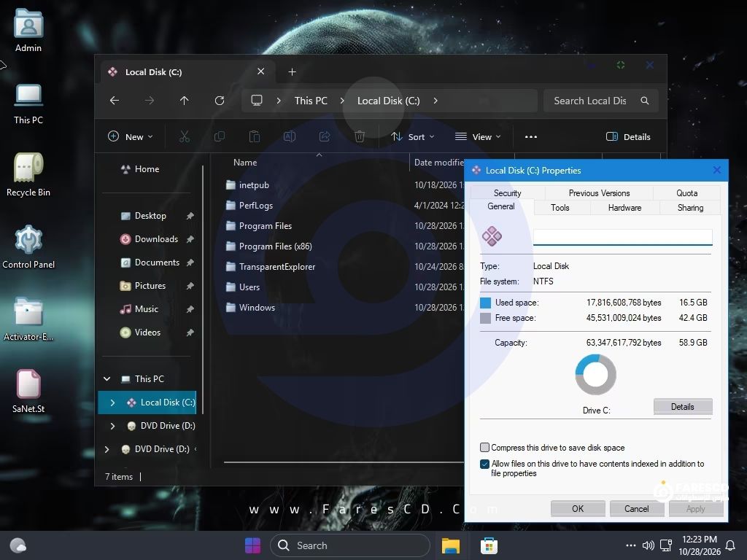The width and height of the screenshot is (747, 560).
Task: Open Home in the navigation pane
Action: pyautogui.click(x=147, y=169)
